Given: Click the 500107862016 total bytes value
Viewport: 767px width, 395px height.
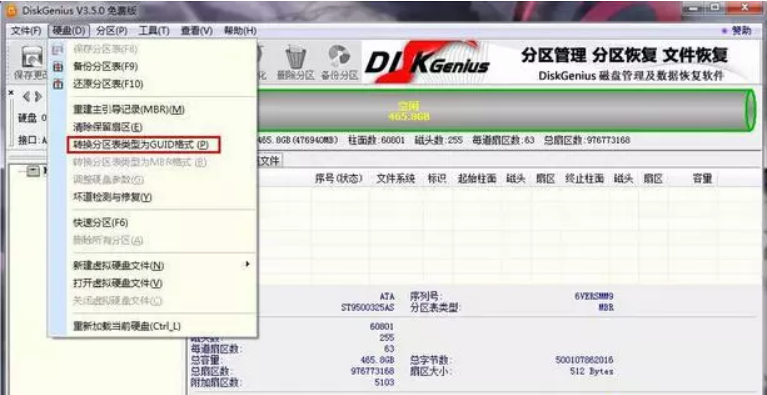Looking at the screenshot, I should coord(585,360).
